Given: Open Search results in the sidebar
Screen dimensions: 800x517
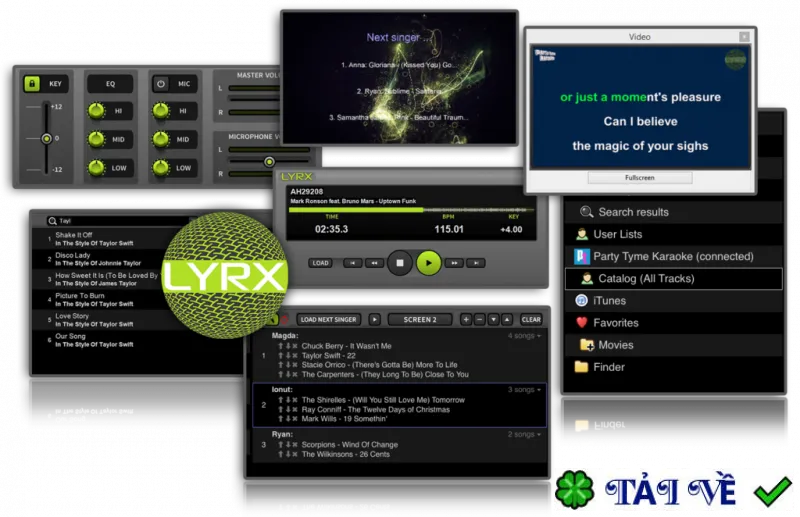Looking at the screenshot, I should pos(673,212).
